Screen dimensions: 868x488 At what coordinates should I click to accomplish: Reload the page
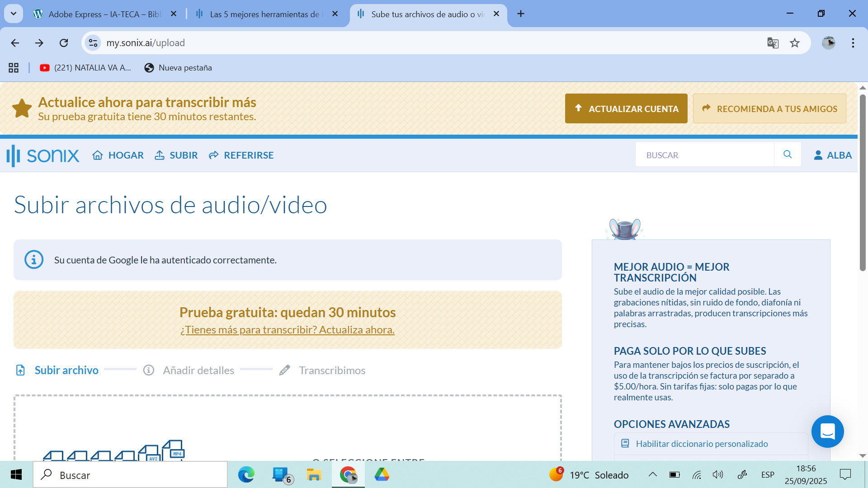(64, 43)
